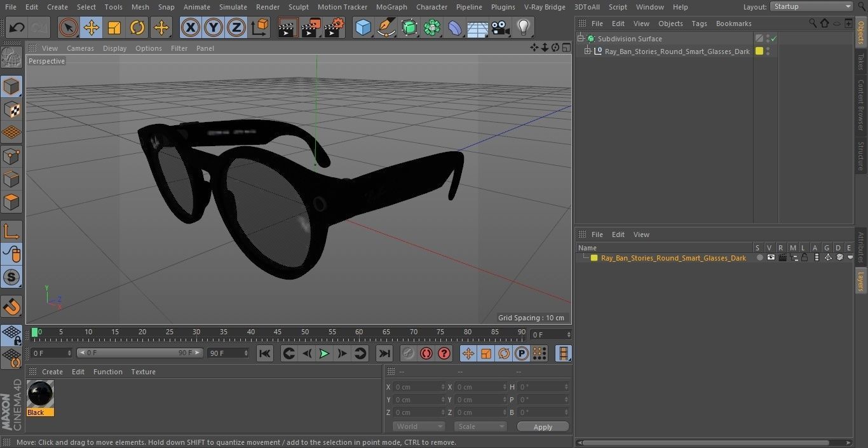This screenshot has height=448, width=868.
Task: Render the active view icon
Action: (288, 28)
